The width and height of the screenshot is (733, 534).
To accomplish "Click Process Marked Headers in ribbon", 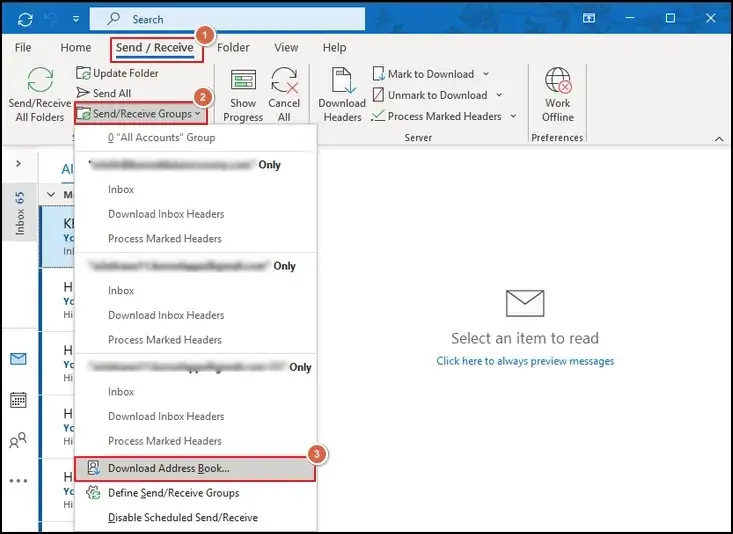I will tap(437, 116).
